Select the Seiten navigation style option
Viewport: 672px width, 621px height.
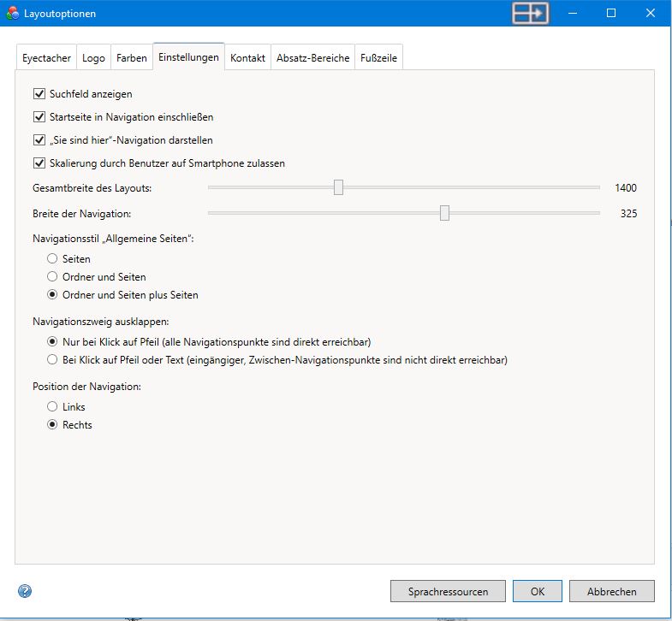click(x=53, y=258)
